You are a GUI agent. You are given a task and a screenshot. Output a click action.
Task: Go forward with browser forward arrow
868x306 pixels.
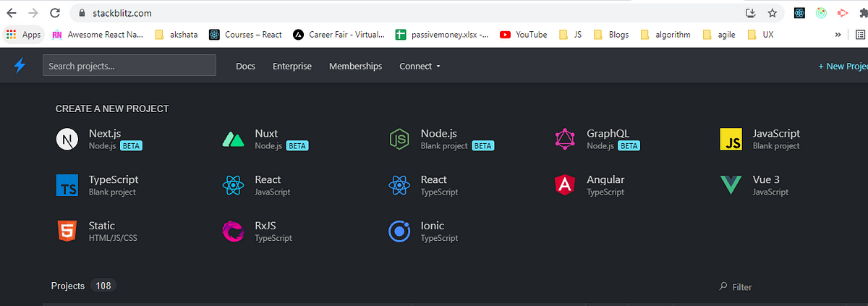[x=33, y=13]
